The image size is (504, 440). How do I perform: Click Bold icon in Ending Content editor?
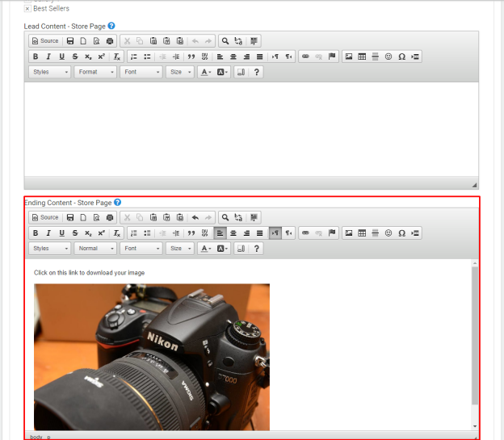pos(36,233)
